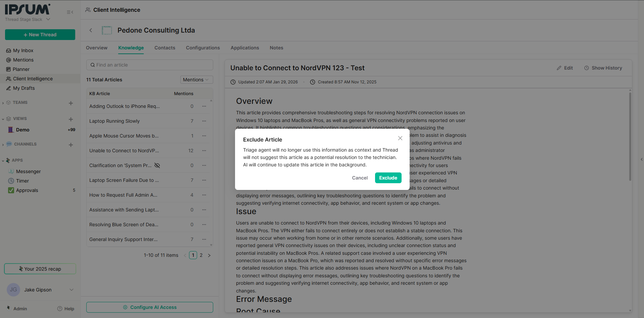Click the Find an article search field

(150, 65)
